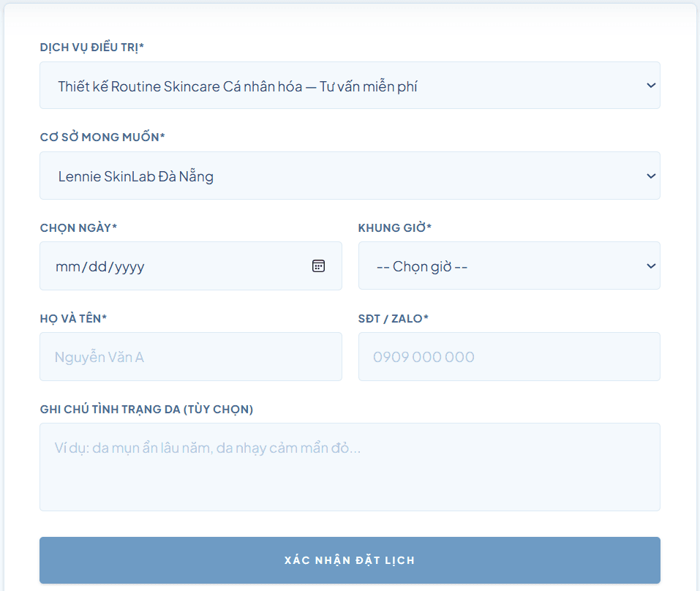
Task: Click the KHUNG GIỜ* label
Action: click(x=395, y=227)
